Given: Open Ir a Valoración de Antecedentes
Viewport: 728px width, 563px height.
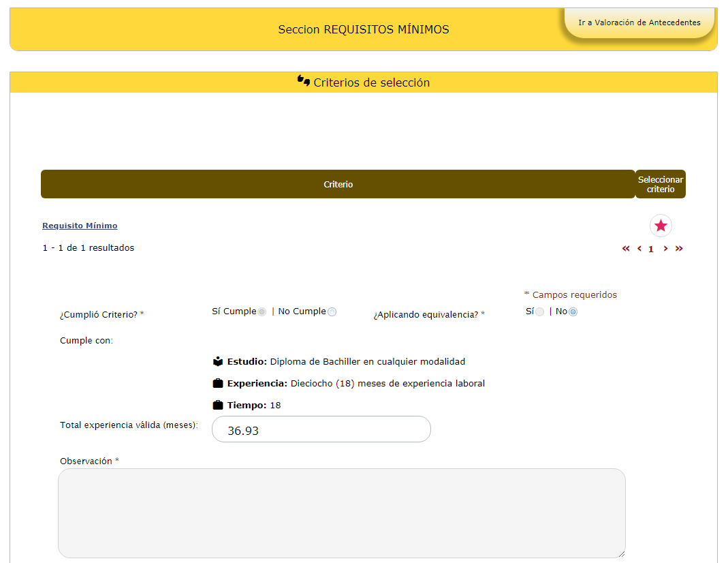Looking at the screenshot, I should (x=639, y=22).
